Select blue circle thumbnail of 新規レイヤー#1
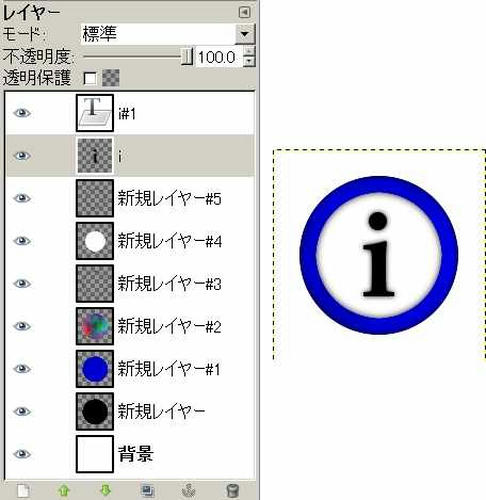The image size is (486, 500). tap(95, 369)
